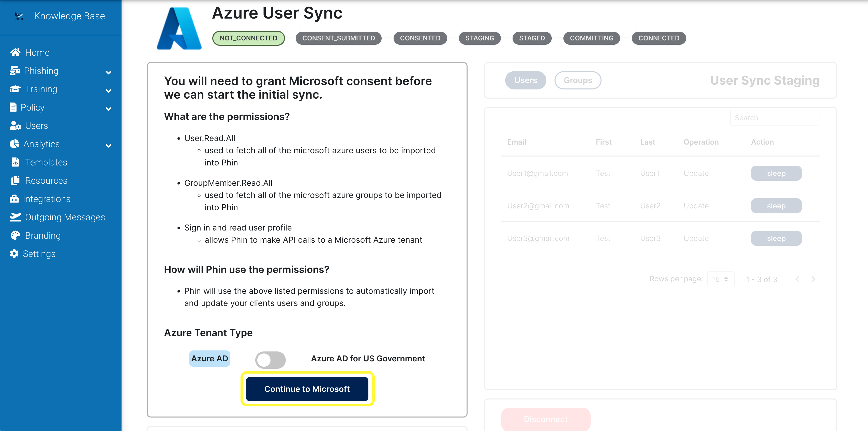This screenshot has width=868, height=431.
Task: Click the CONSENTED status step
Action: point(420,38)
